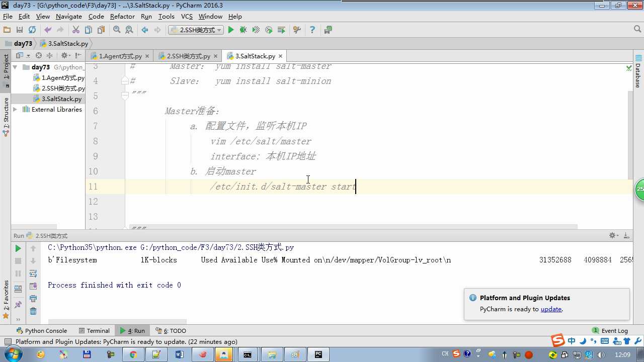Close the 3.SaltStack.py editor tab
Image resolution: width=644 pixels, height=362 pixels.
pos(281,56)
